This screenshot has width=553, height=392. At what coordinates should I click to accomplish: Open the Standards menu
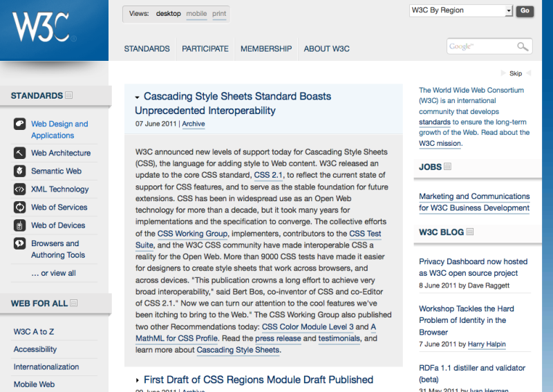pos(147,48)
